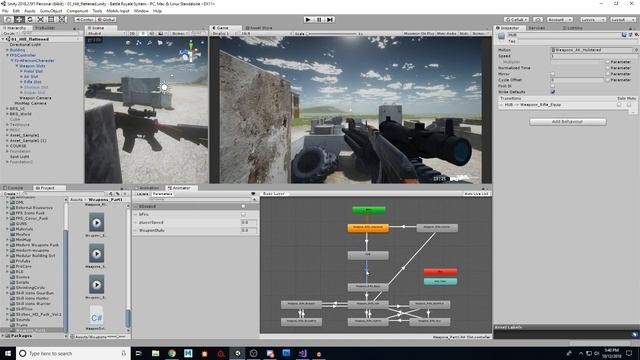The height and width of the screenshot is (360, 640).
Task: Open Task View on the taskbar
Action: coord(139,353)
